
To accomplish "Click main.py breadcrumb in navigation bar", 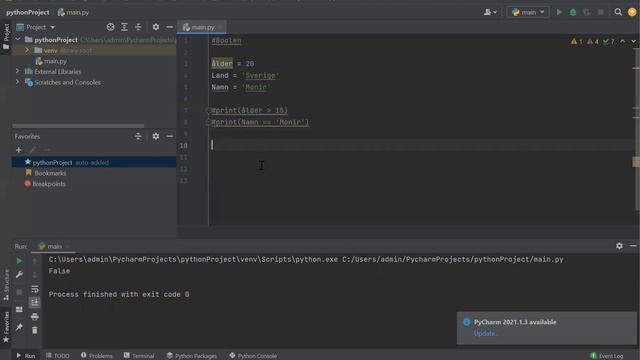I will coord(73,12).
